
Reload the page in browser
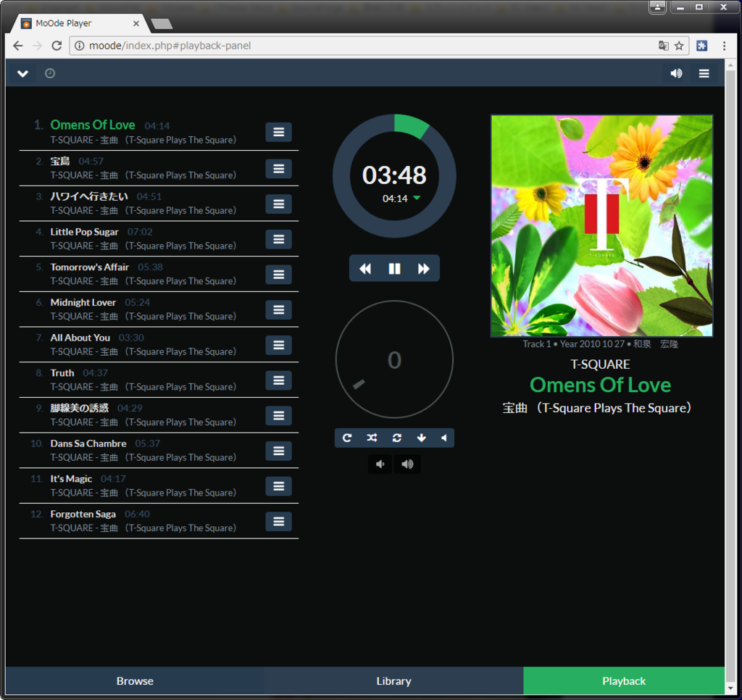(x=57, y=46)
